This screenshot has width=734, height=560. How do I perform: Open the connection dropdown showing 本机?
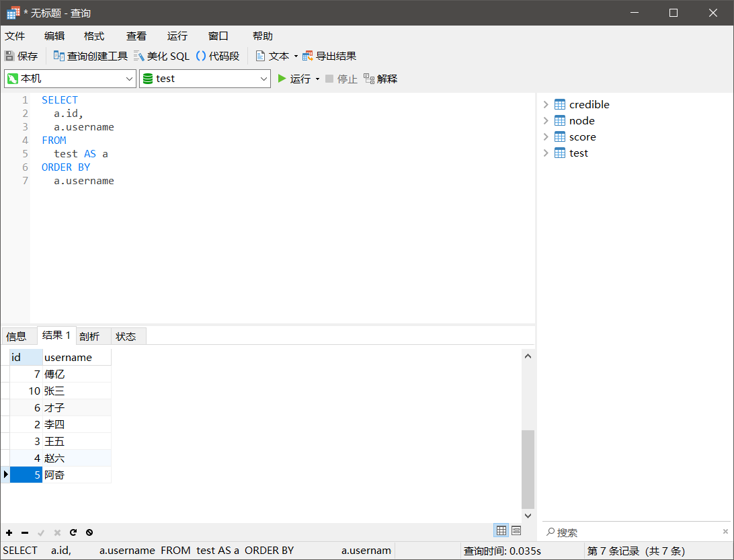70,79
